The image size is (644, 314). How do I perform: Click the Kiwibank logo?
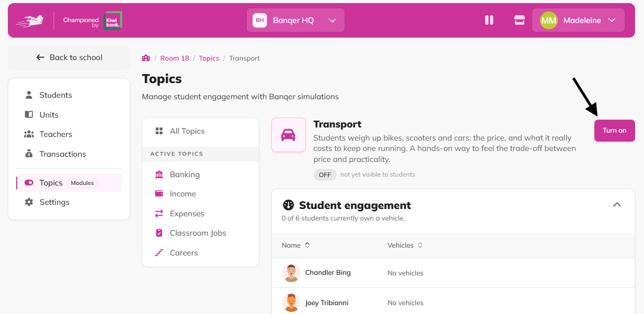112,20
